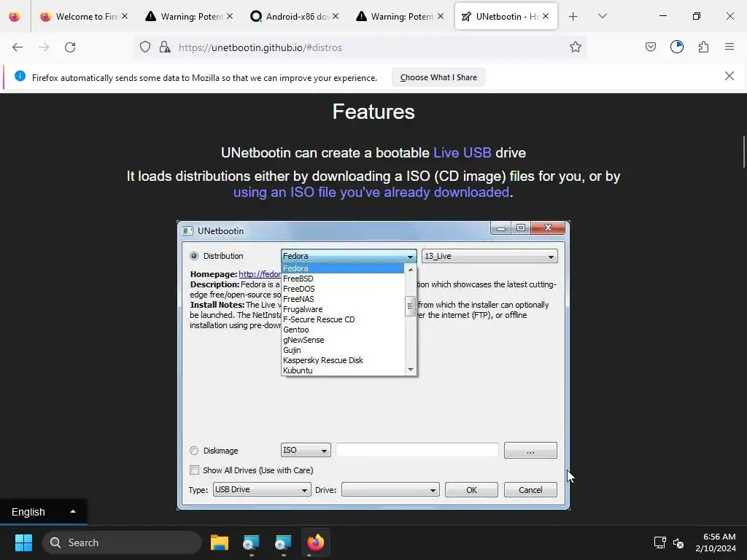Click distribution list scroll up arrow

[410, 270]
